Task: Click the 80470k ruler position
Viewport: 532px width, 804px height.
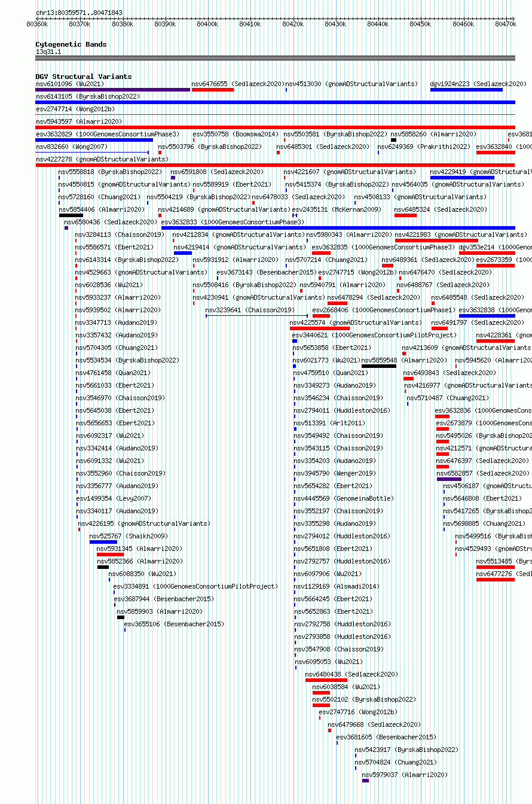Action: [506, 24]
